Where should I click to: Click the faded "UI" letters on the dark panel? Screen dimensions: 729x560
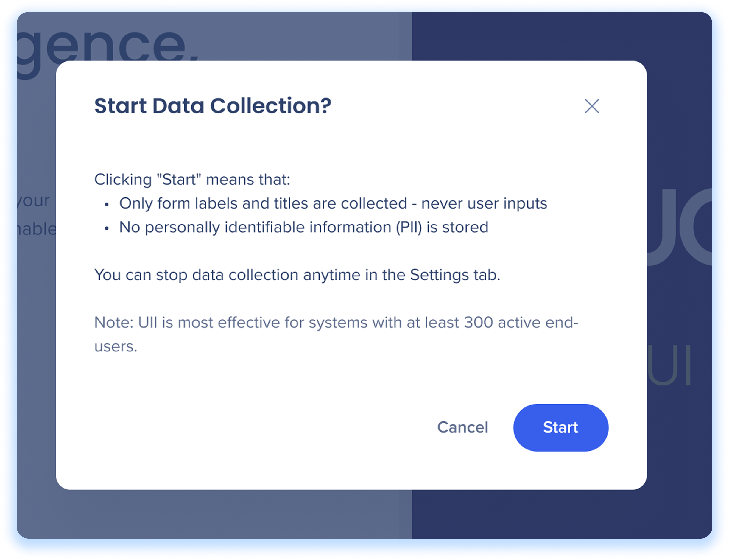click(669, 365)
